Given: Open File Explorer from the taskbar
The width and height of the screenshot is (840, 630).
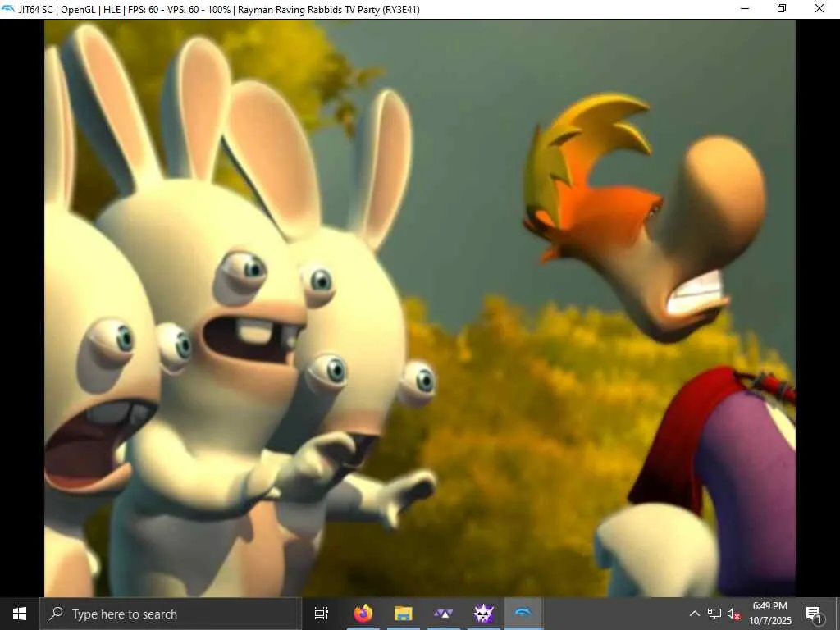Looking at the screenshot, I should coord(404,614).
